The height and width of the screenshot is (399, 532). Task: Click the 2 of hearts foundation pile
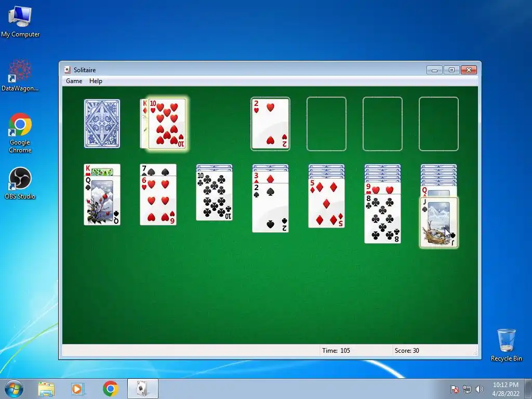[270, 124]
